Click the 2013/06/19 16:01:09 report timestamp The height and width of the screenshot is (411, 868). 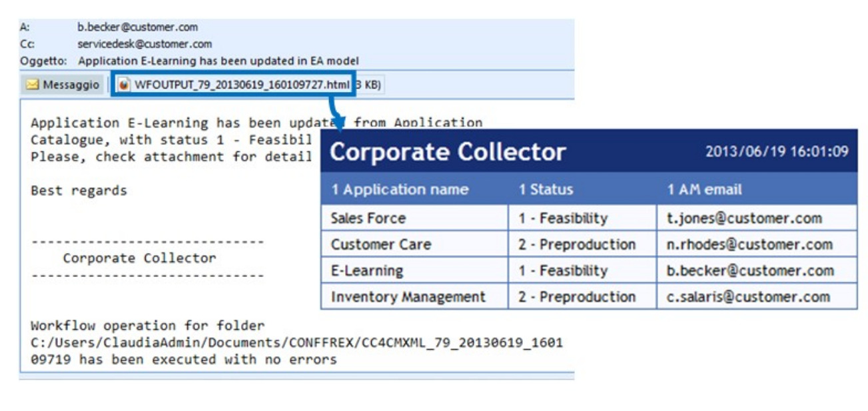click(x=777, y=152)
